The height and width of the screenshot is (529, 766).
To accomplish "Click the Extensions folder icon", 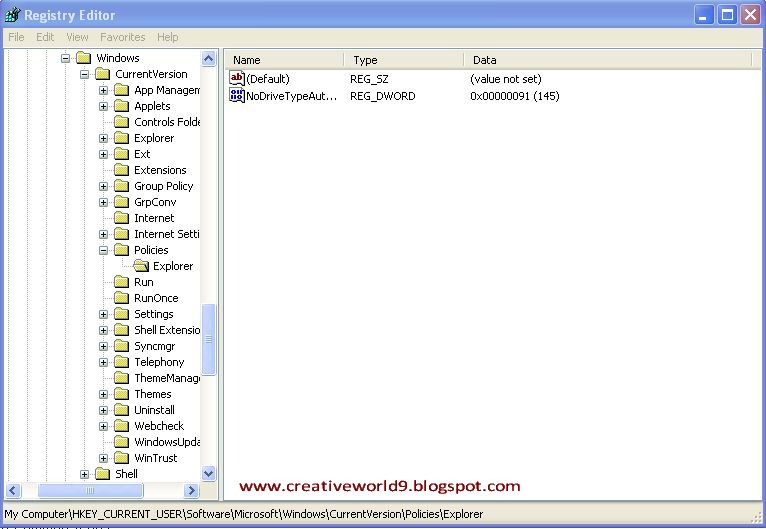I will [122, 170].
